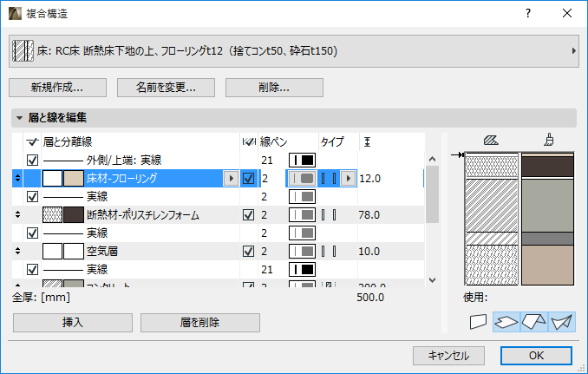Click the layer list scrollbar thumb
This screenshot has width=588, height=374.
click(433, 194)
